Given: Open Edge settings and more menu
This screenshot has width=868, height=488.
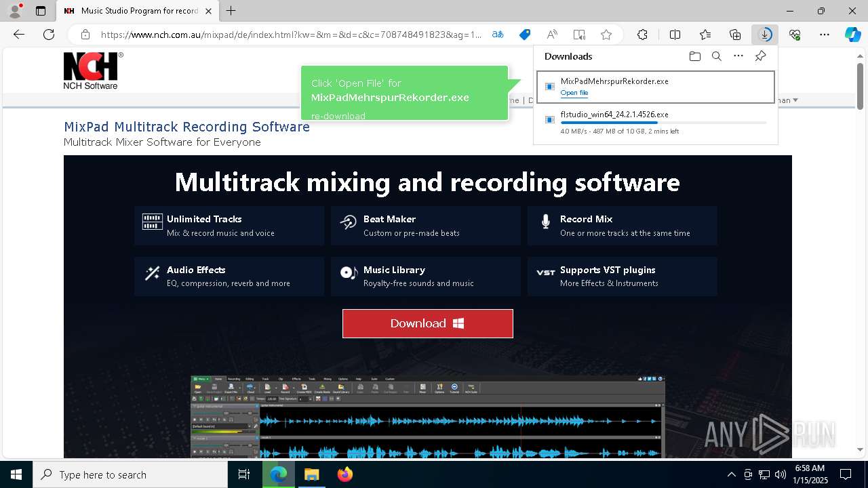Looking at the screenshot, I should coord(825,35).
